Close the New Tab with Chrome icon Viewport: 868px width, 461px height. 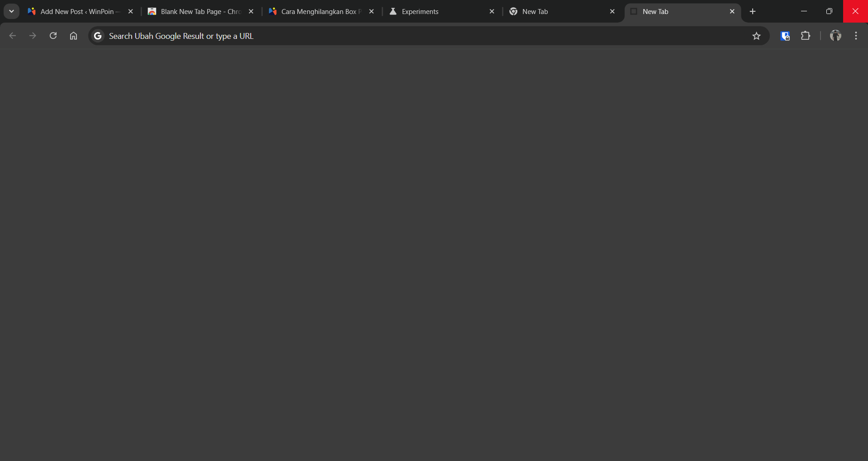point(612,11)
